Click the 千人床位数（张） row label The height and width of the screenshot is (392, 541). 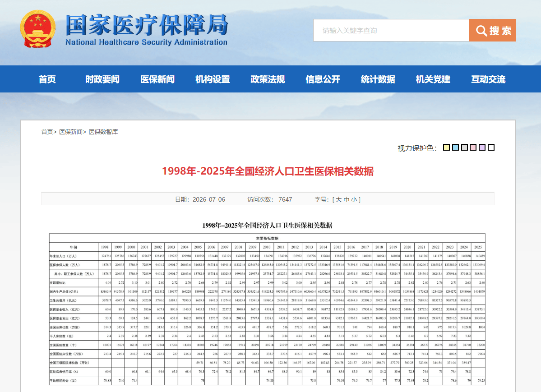pyautogui.click(x=62, y=336)
